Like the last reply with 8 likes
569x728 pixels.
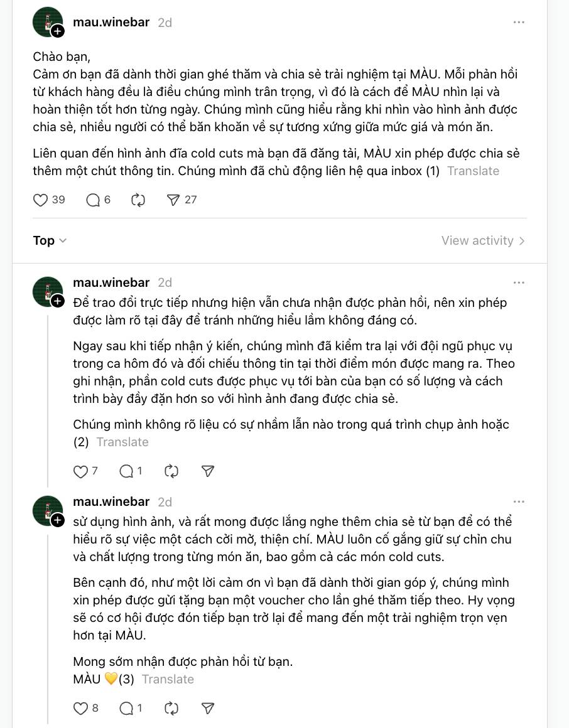coord(81,709)
